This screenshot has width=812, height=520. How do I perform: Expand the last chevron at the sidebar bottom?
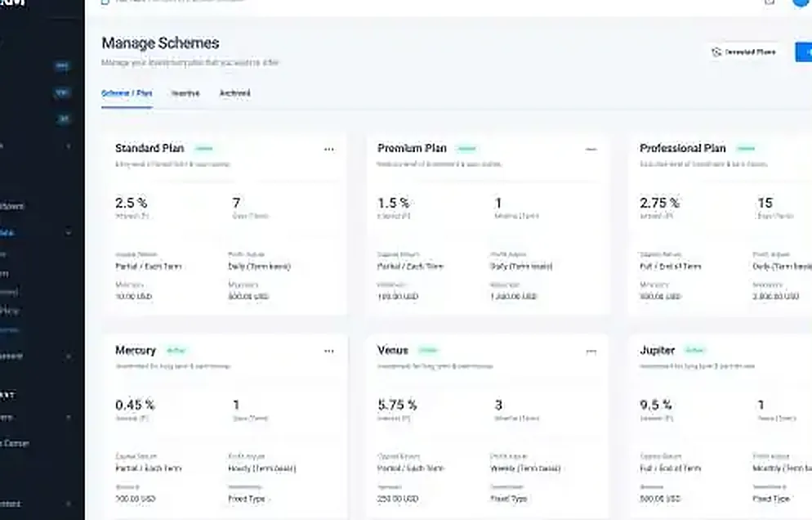[x=69, y=504]
